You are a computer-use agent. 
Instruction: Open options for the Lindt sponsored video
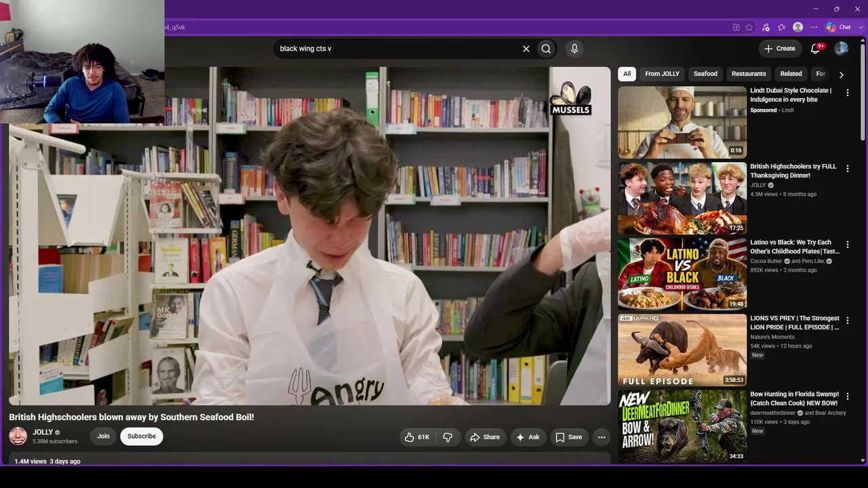point(847,93)
